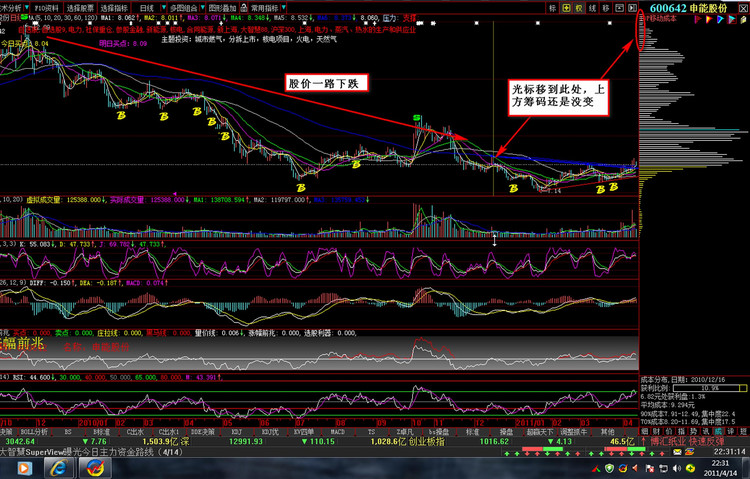Click the volume speaker tray icon

(677, 468)
